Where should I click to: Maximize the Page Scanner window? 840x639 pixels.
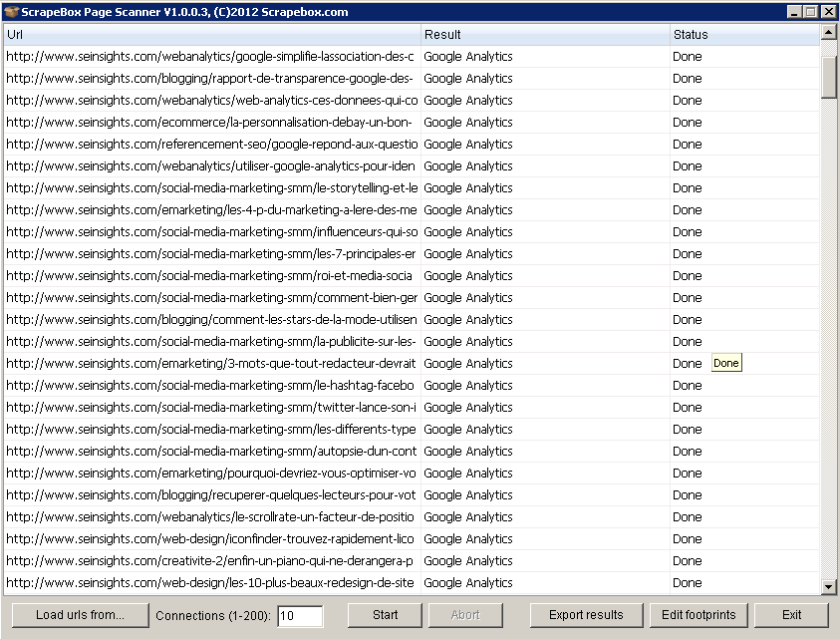point(810,12)
